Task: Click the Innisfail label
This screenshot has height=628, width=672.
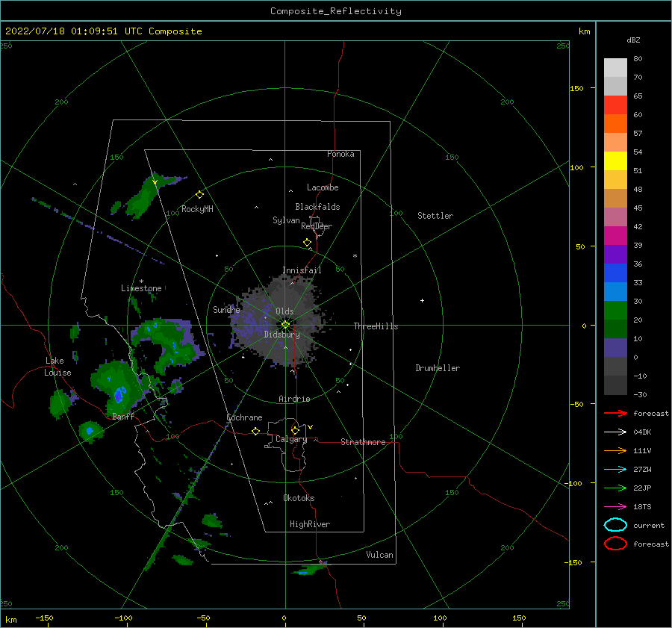Action: tap(302, 270)
